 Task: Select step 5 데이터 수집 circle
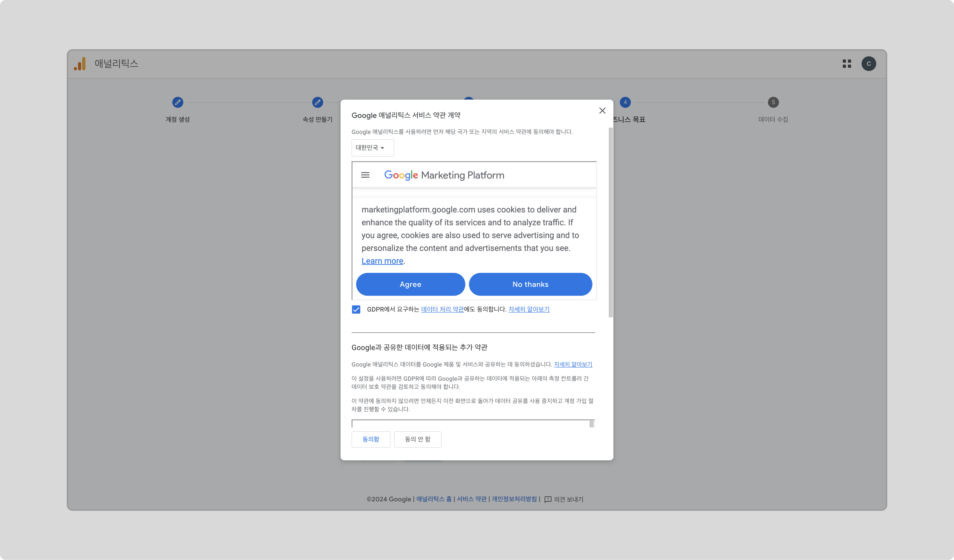pyautogui.click(x=773, y=102)
